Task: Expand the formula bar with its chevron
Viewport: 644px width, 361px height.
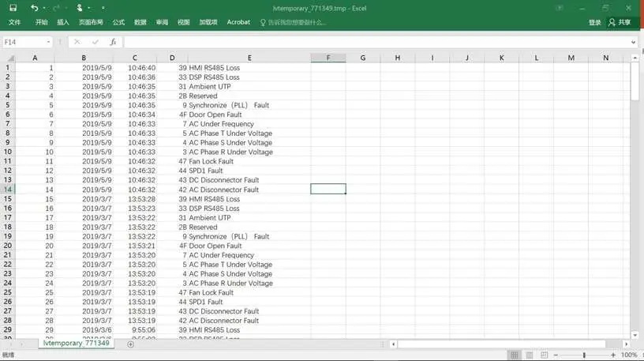Action: 633,42
